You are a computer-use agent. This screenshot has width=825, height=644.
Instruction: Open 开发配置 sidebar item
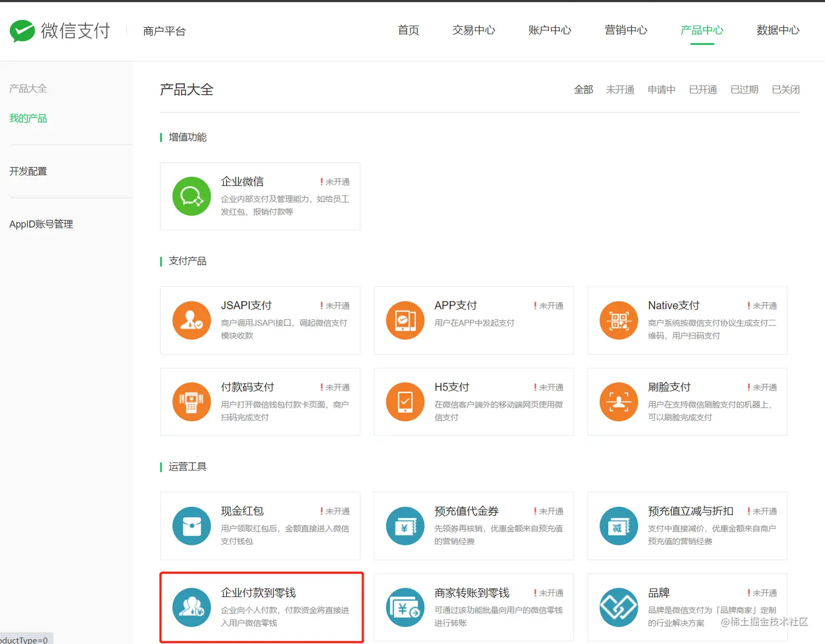28,171
